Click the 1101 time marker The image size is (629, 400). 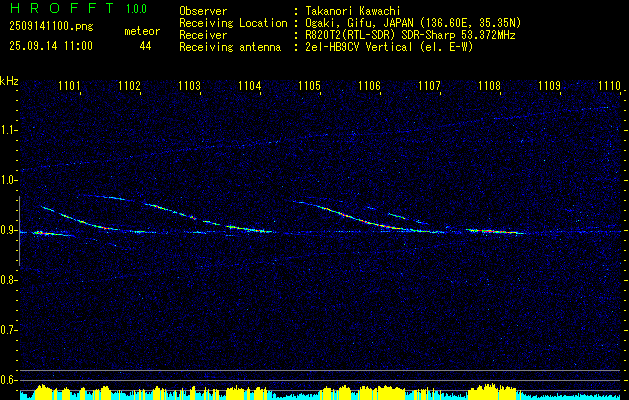[x=69, y=85]
